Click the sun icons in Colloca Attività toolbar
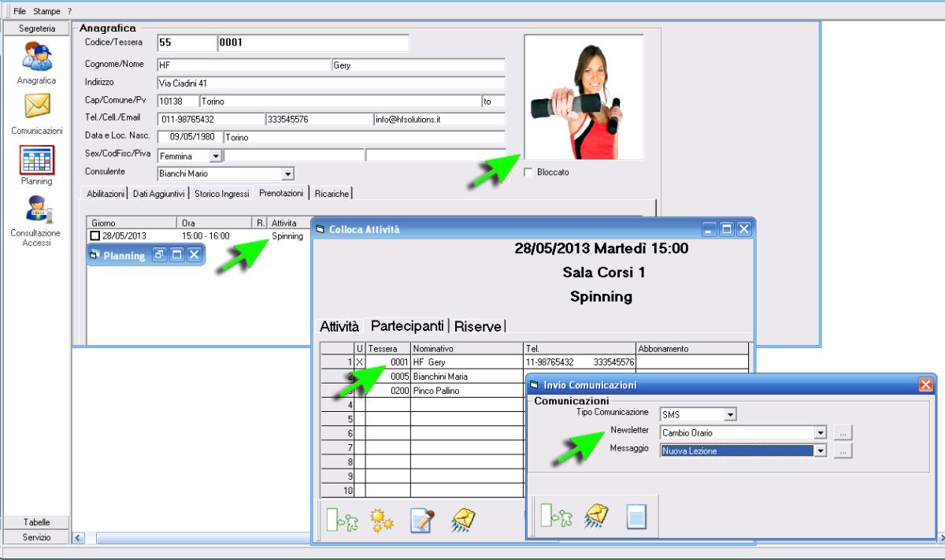Screen dimensions: 945x560 (x=381, y=520)
